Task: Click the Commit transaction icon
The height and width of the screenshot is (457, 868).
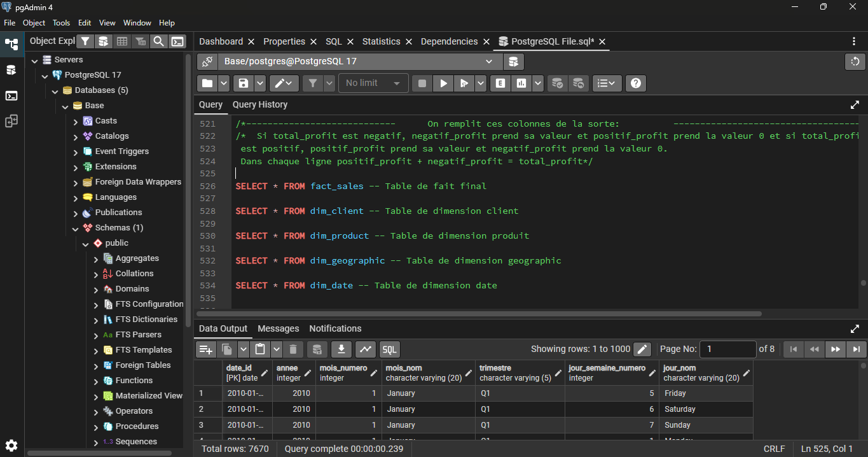Action: 557,83
